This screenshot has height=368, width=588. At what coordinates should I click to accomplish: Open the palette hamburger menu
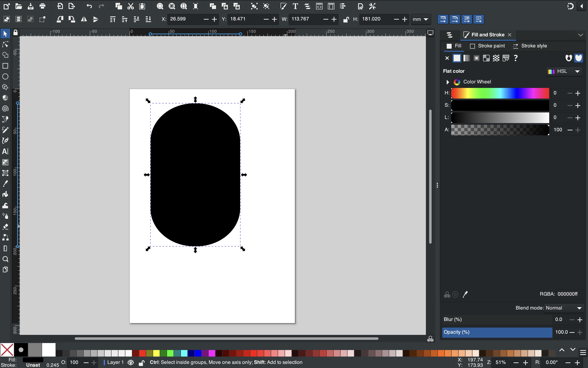click(x=583, y=352)
